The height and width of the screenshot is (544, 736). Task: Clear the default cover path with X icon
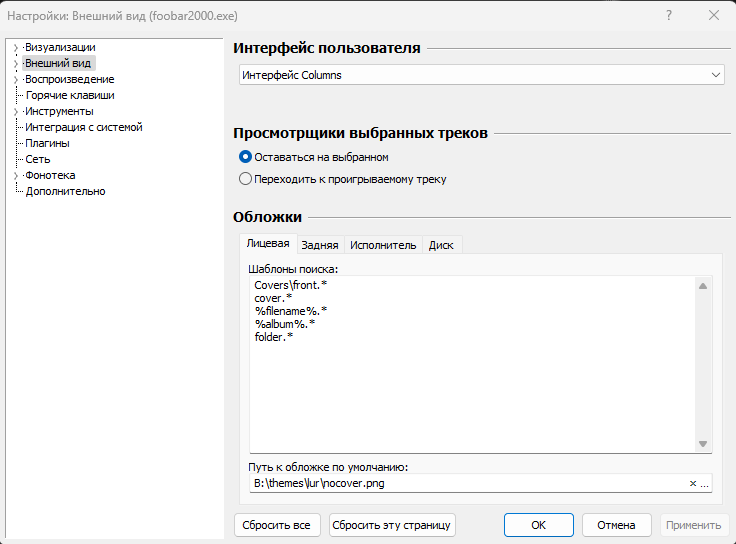(693, 484)
